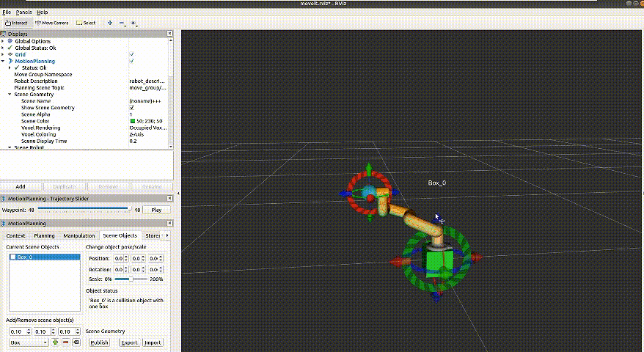This screenshot has height=352, width=644.
Task: Check the Box_0 scene object checkbox
Action: 13,257
